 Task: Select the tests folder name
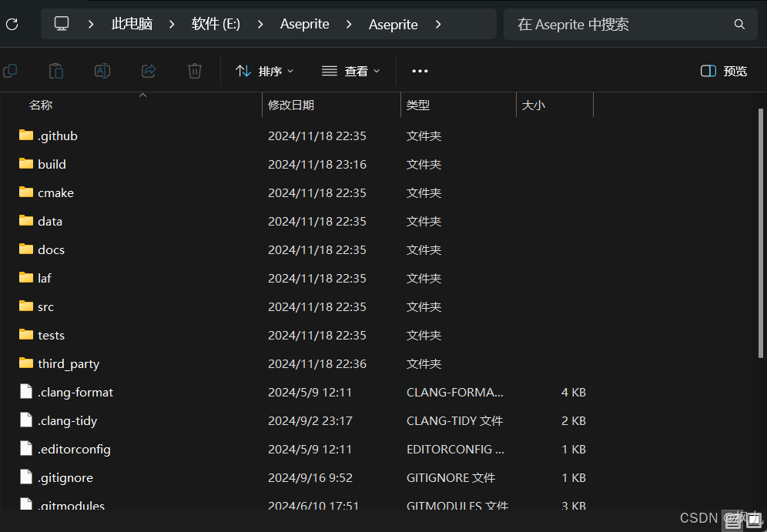coord(52,335)
